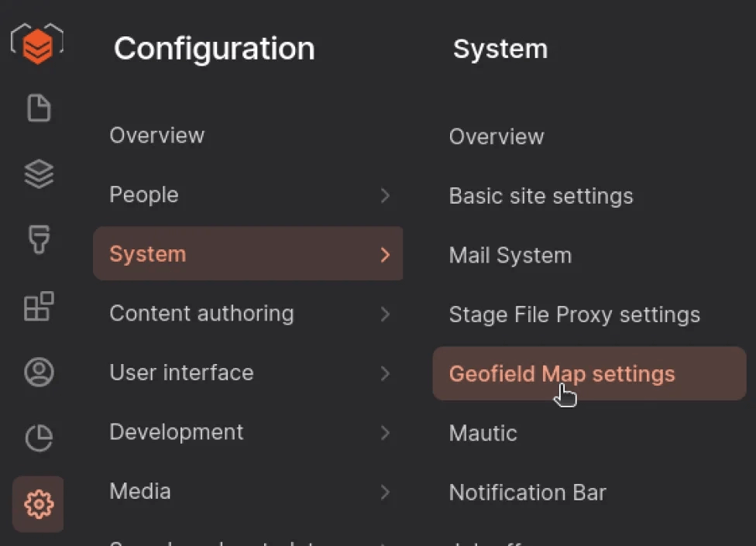Expand the Content authoring submenu
The height and width of the screenshot is (546, 756).
[x=385, y=314]
